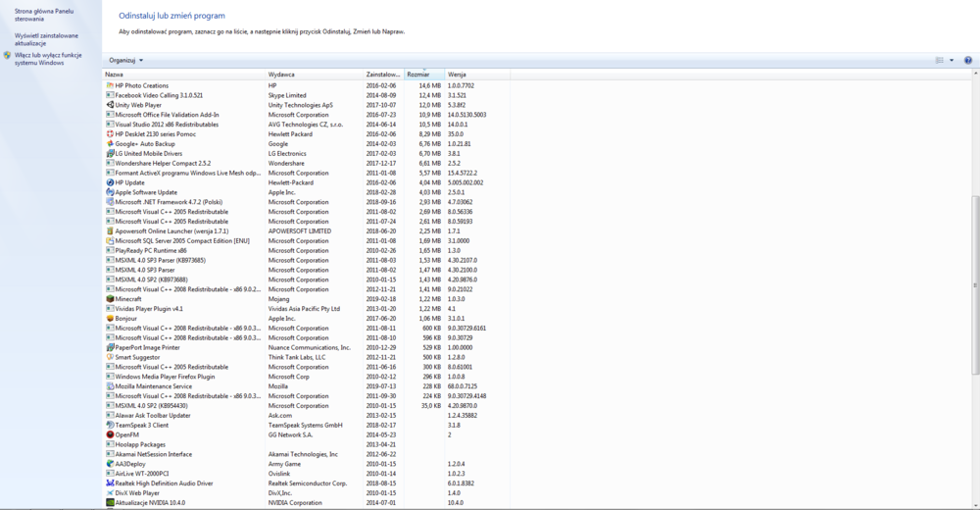This screenshot has width=980, height=510.
Task: Click the TeamSpeak 3 Client icon
Action: click(110, 425)
